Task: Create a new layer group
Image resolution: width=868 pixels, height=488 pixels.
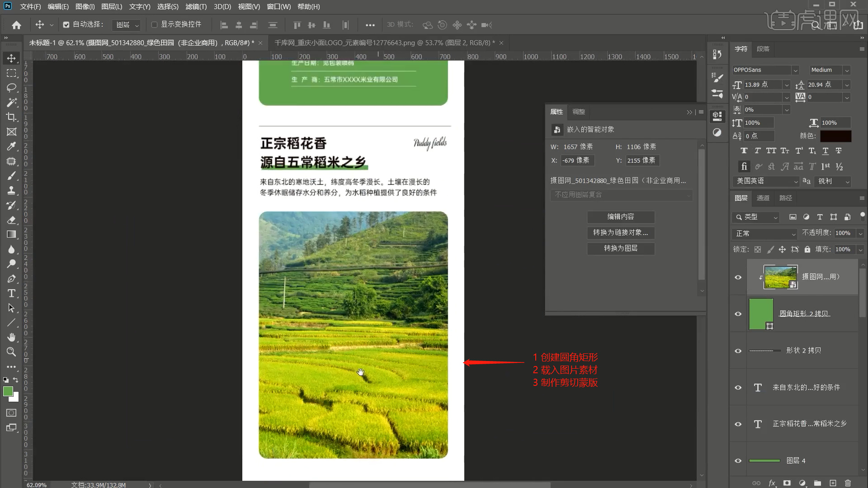Action: [x=817, y=483]
